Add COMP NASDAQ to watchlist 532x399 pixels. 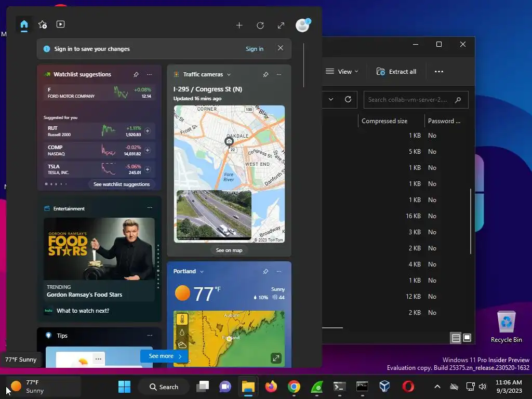click(x=148, y=150)
